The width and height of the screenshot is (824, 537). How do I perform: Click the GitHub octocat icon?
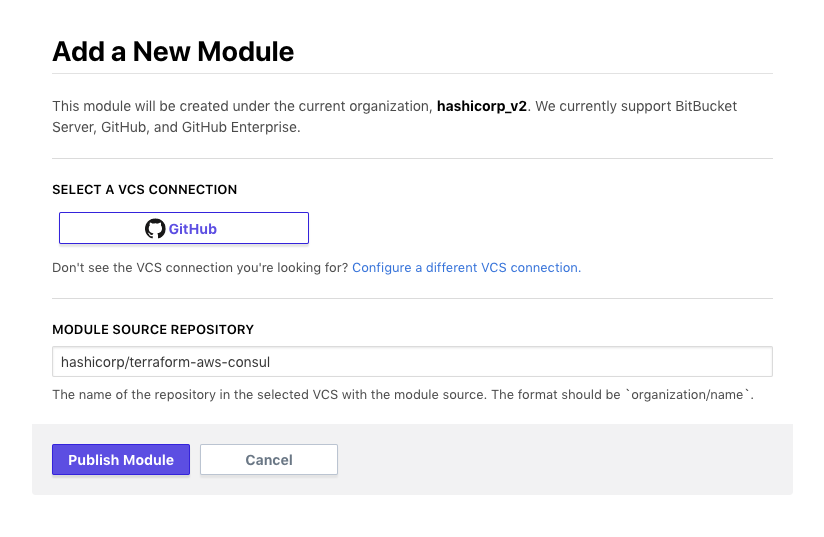[155, 229]
